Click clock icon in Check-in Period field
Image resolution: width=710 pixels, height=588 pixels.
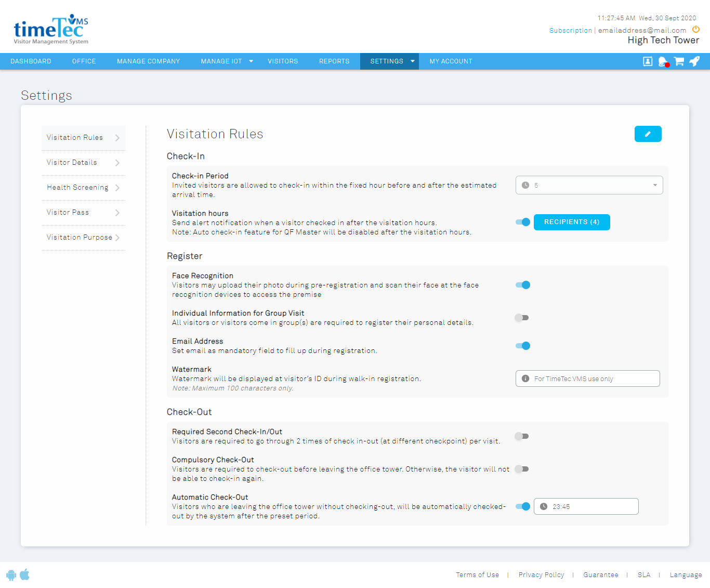525,185
